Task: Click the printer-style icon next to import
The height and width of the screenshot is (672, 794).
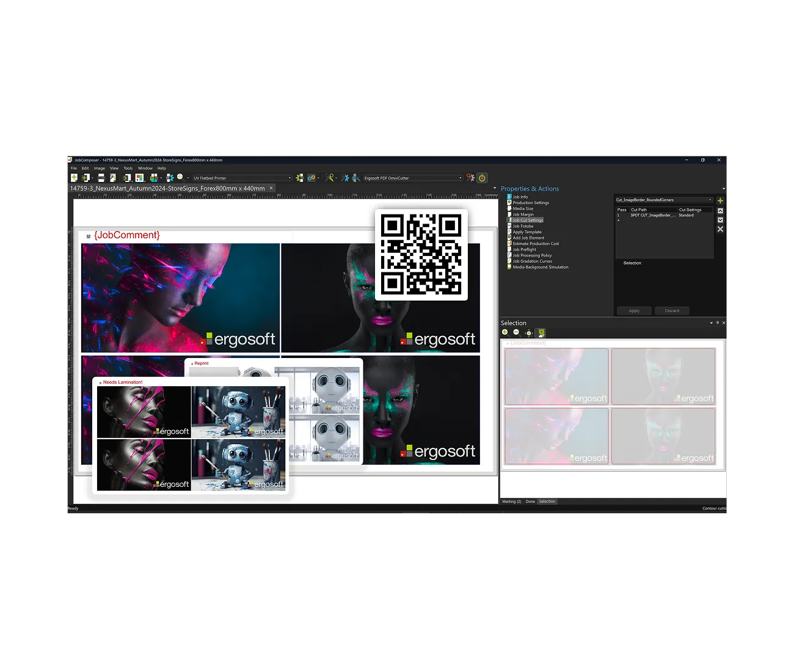Action: [x=101, y=178]
